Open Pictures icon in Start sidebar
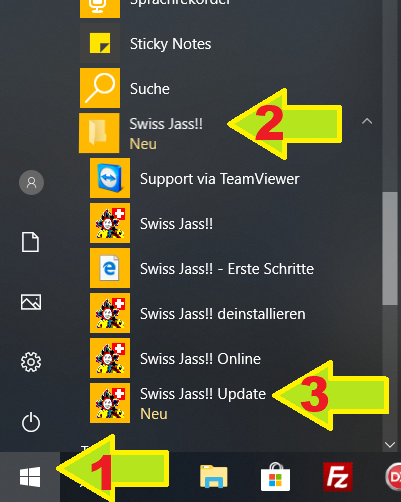The height and width of the screenshot is (502, 401). click(x=31, y=302)
